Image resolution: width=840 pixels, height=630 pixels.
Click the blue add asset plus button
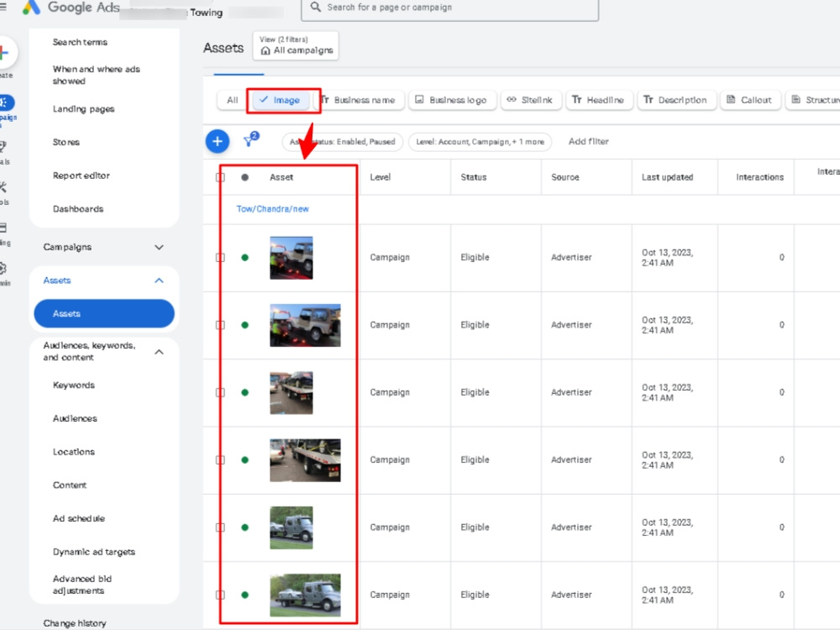pyautogui.click(x=218, y=141)
